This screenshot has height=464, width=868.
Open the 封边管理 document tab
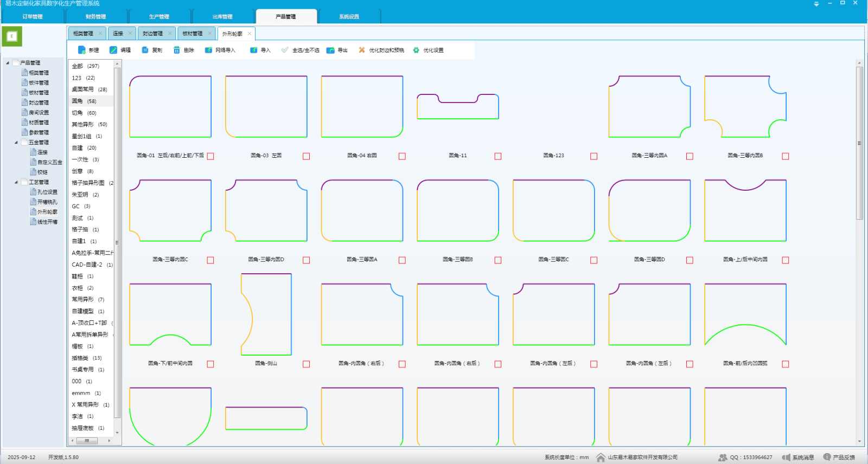coord(152,34)
